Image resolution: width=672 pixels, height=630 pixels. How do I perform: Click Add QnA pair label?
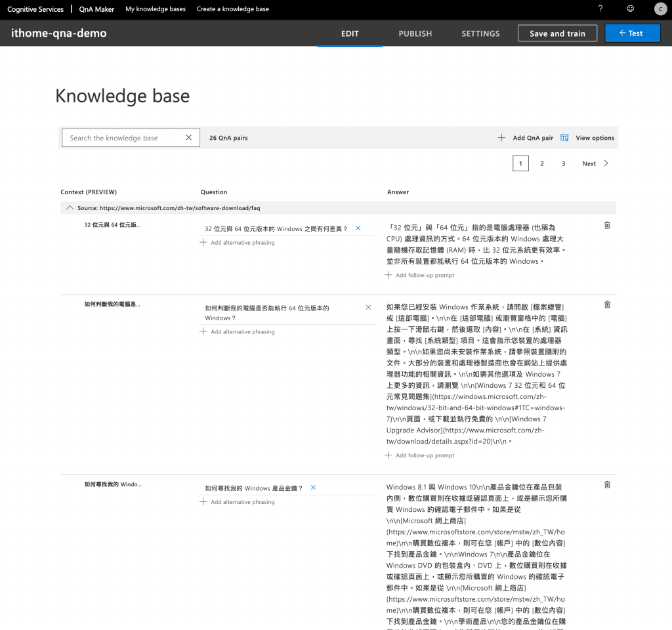pos(533,138)
